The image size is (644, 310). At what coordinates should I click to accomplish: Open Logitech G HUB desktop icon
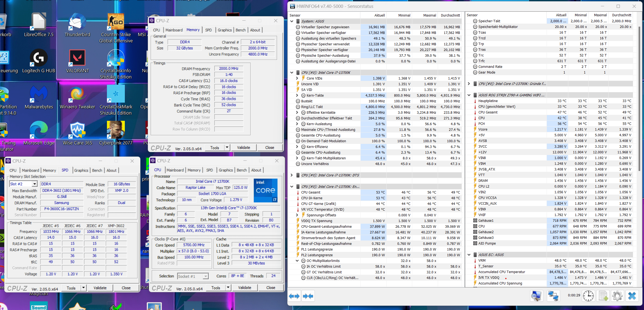pos(39,61)
